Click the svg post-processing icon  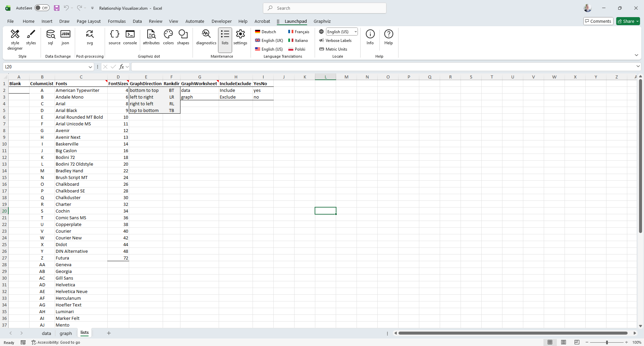90,37
